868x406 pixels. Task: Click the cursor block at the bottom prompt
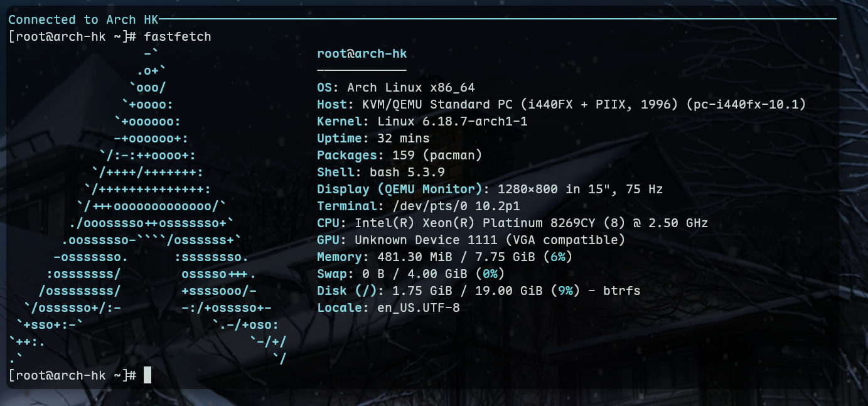point(147,375)
